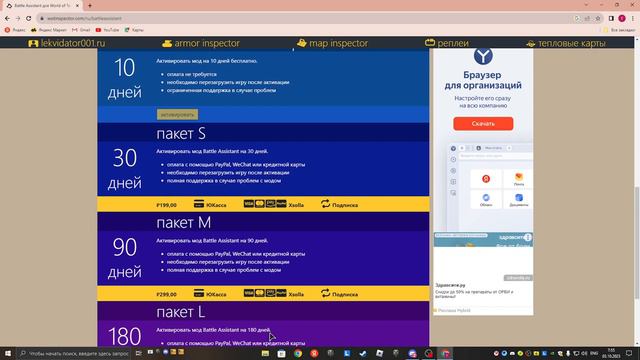Open File Explorer from the taskbar

265,353
